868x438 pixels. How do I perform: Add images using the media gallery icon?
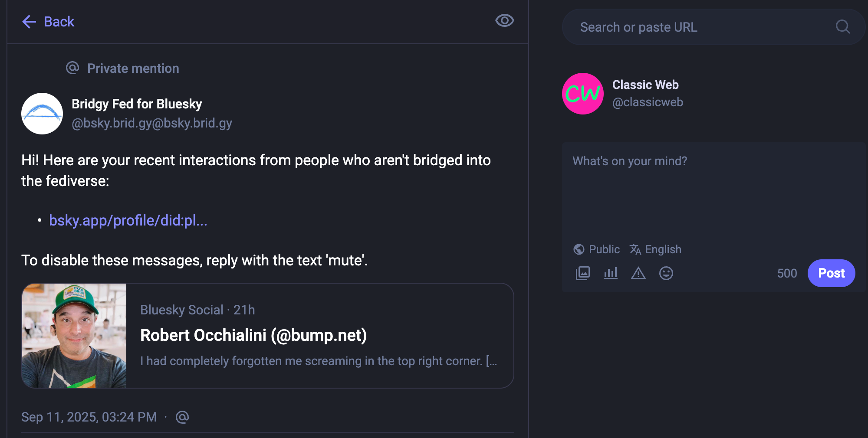[x=582, y=273]
